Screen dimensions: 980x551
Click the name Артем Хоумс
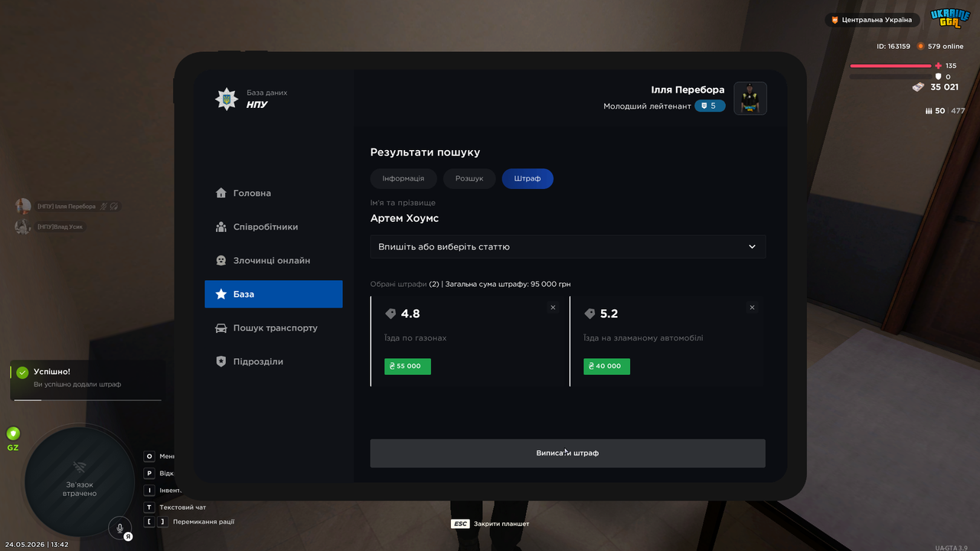[x=404, y=218]
